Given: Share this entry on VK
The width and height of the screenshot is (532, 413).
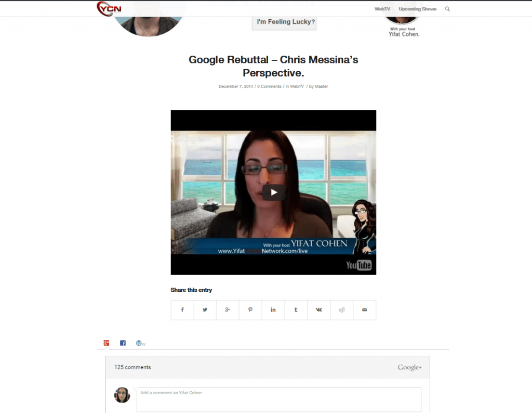Looking at the screenshot, I should [x=318, y=310].
